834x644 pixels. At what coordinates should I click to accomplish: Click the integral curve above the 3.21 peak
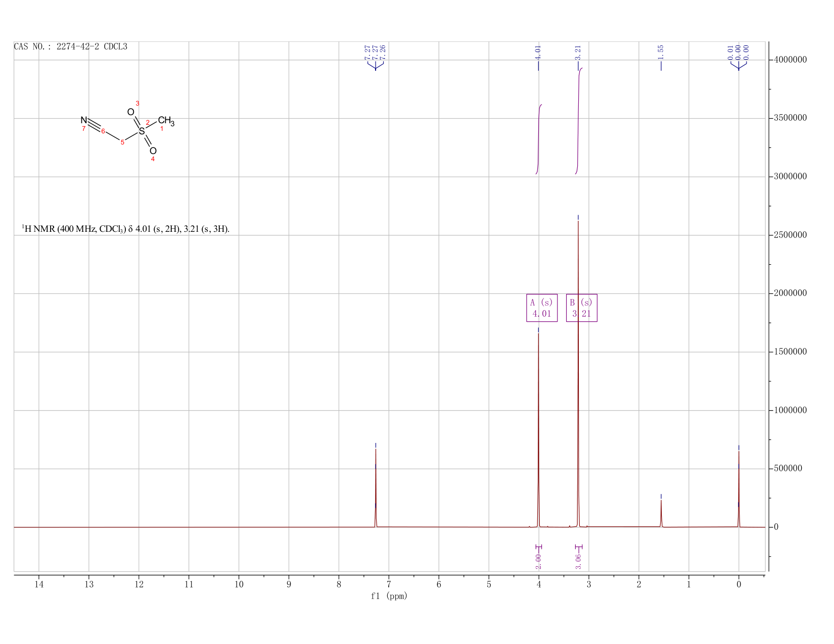tap(579, 121)
